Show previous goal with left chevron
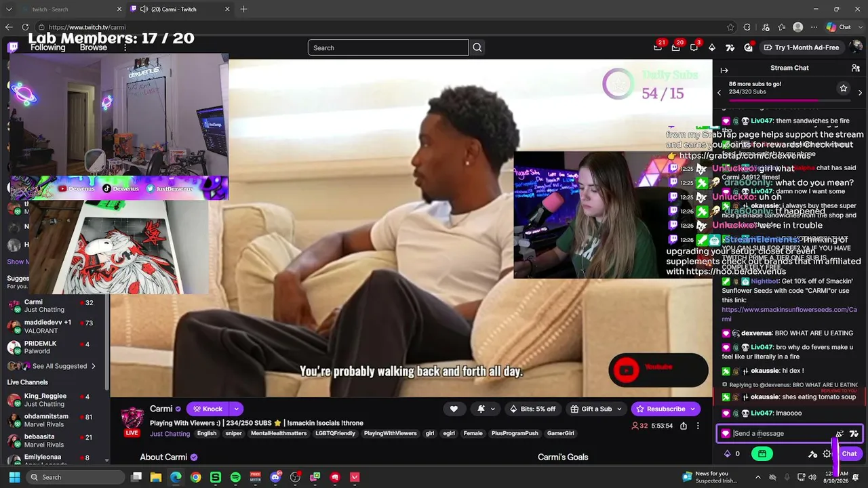Image resolution: width=868 pixels, height=488 pixels. [719, 92]
